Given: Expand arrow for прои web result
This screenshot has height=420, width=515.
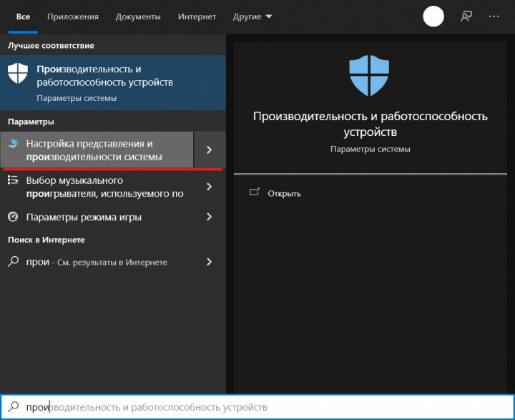Looking at the screenshot, I should click(x=209, y=262).
